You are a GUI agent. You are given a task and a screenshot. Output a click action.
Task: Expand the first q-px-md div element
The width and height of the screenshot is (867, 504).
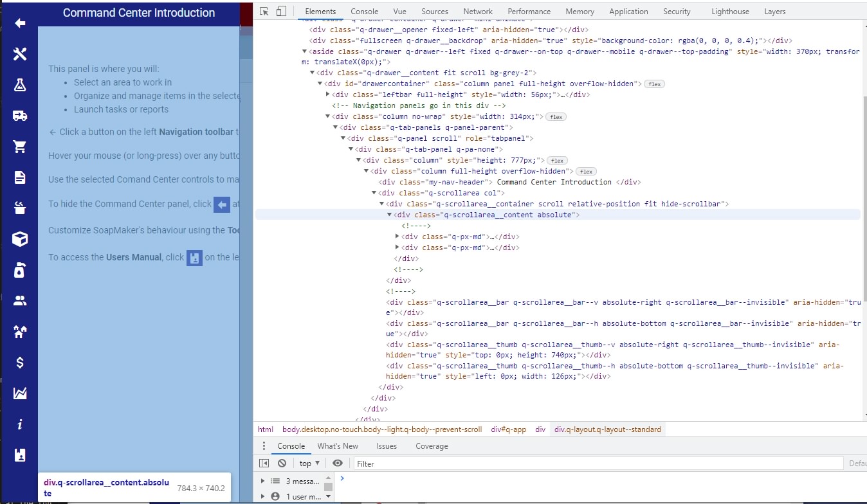(398, 237)
